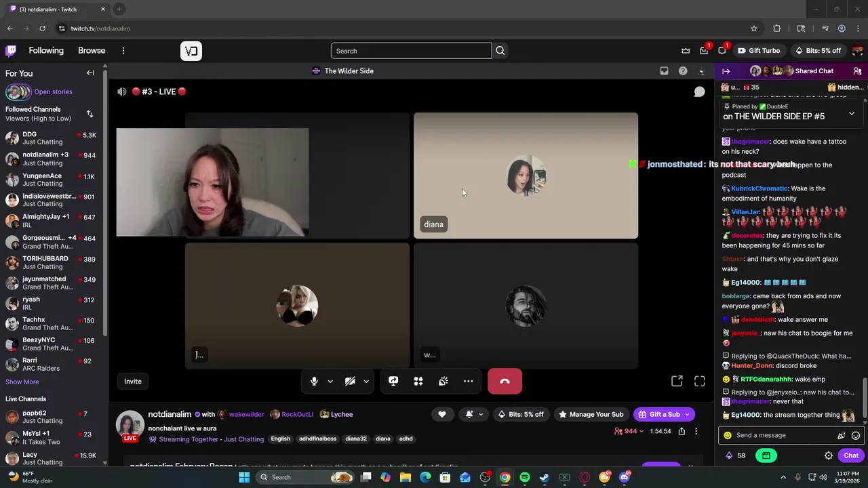Expand the 944 viewer count dropdown
Image resolution: width=868 pixels, height=488 pixels.
pyautogui.click(x=629, y=431)
